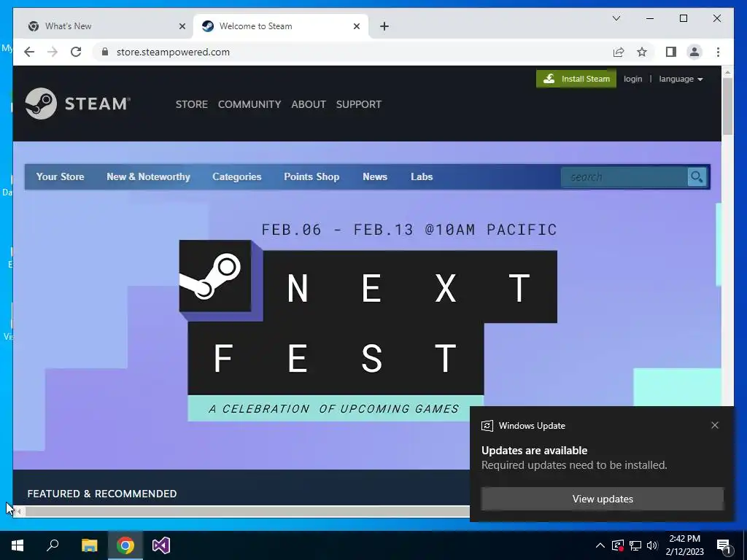The image size is (747, 560).
Task: Share this page via share icon
Action: point(619,52)
